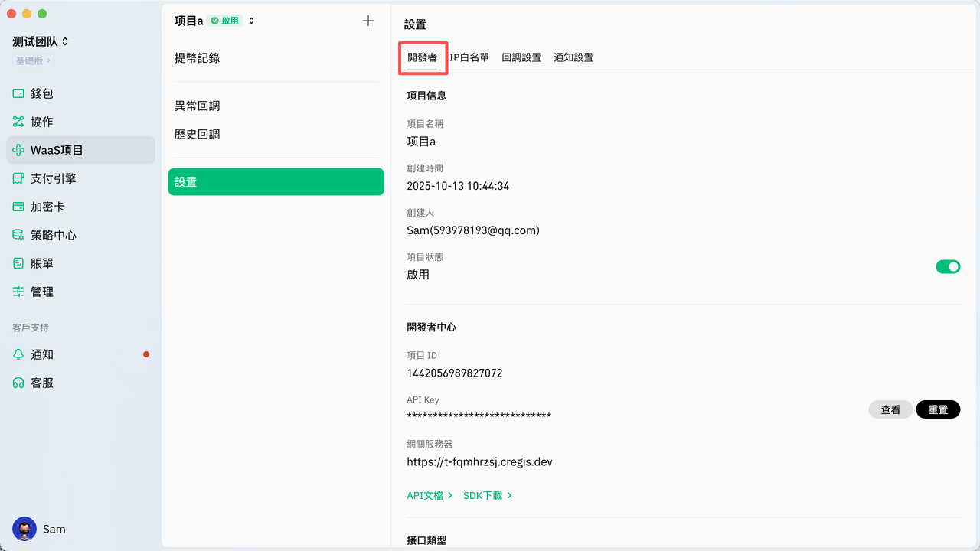The image size is (980, 551).
Task: Click the plus icon to add project
Action: tap(368, 21)
